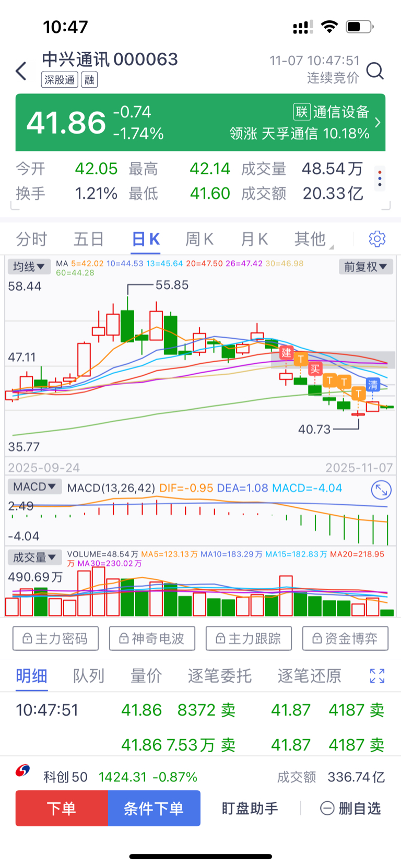
Task: Tap the 神奇电波 button
Action: [152, 638]
